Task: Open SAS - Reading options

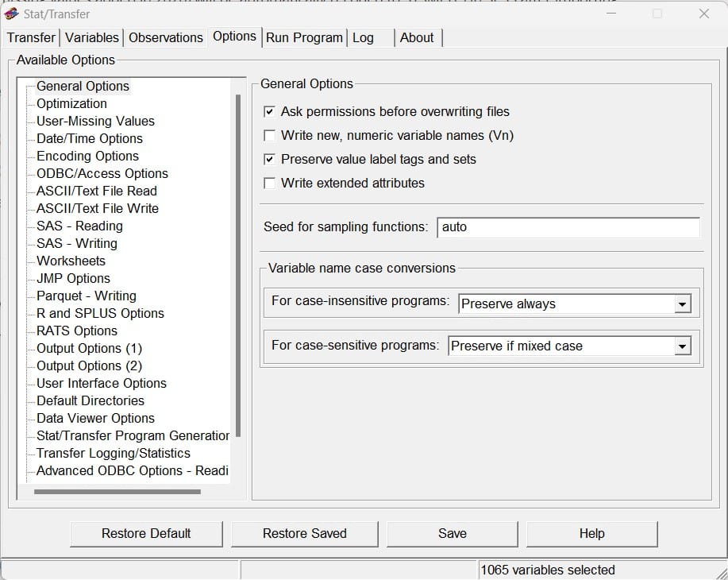Action: click(x=80, y=226)
